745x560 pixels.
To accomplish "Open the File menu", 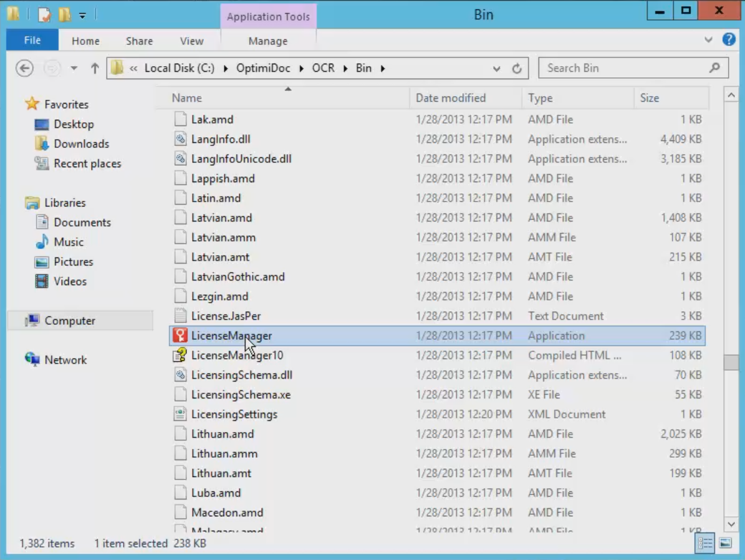I will [x=32, y=41].
